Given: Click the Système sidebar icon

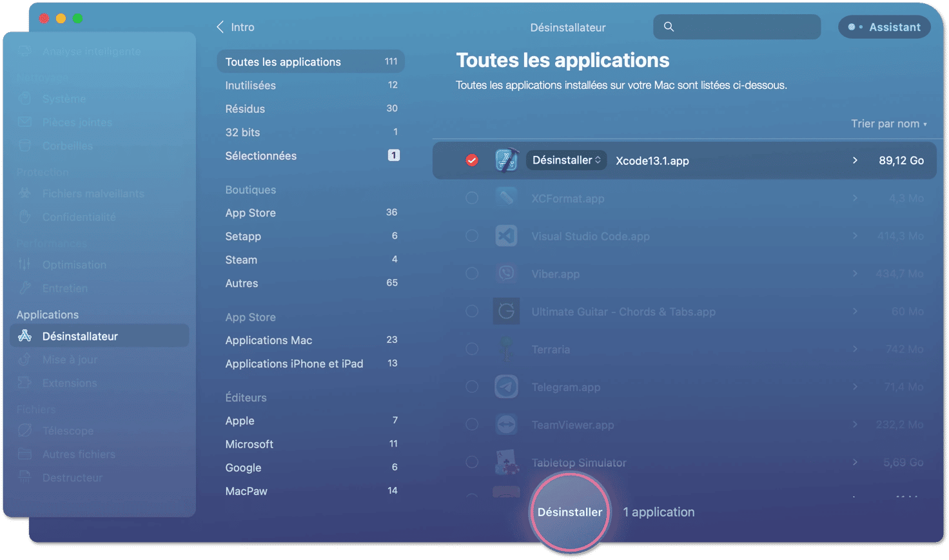Looking at the screenshot, I should click(x=24, y=99).
